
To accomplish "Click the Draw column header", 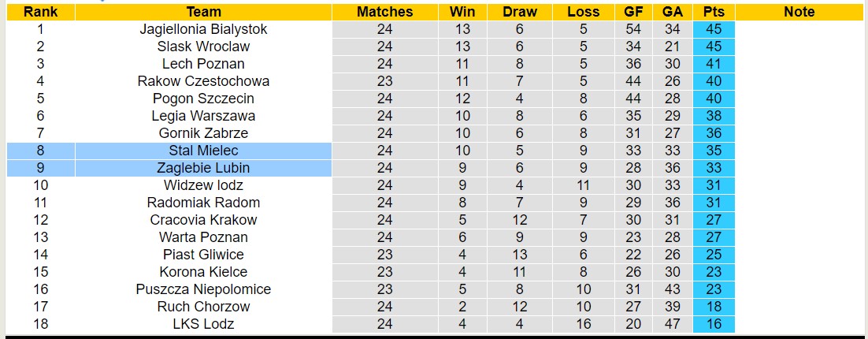I will pyautogui.click(x=520, y=12).
